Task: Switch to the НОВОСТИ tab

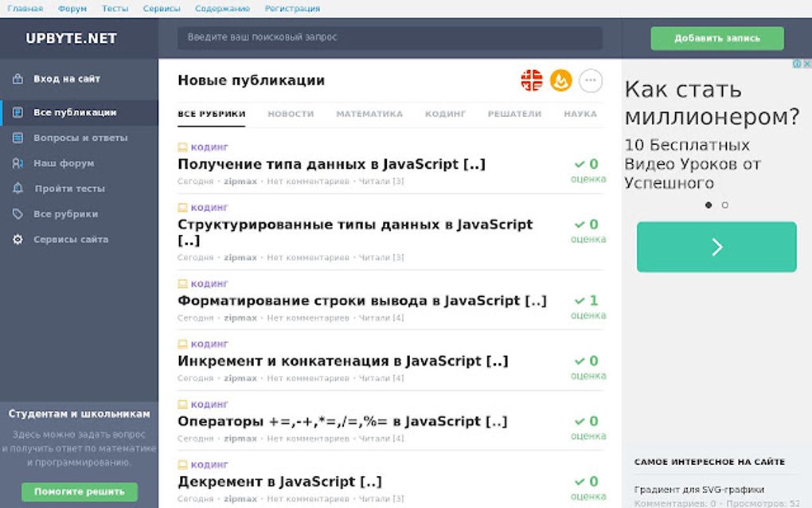Action: click(x=291, y=114)
